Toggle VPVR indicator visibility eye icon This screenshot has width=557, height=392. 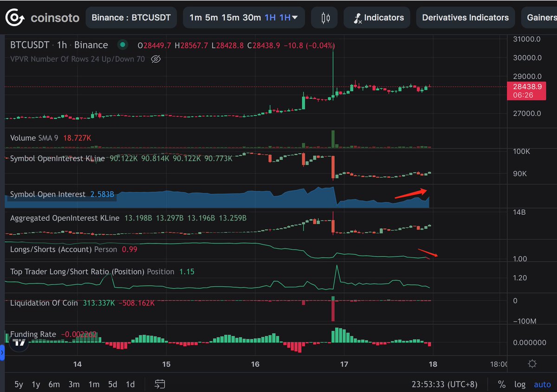(x=156, y=59)
